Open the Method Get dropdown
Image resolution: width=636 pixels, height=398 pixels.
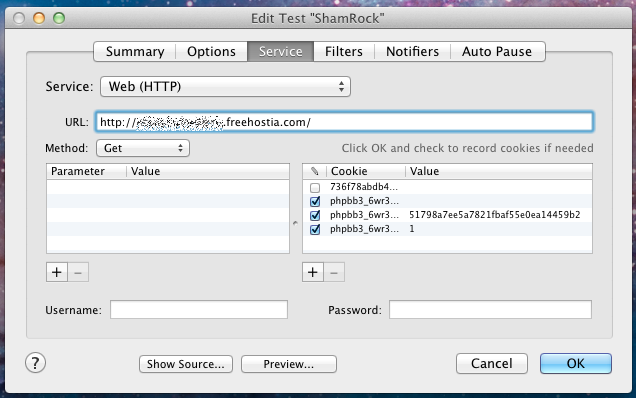(143, 148)
